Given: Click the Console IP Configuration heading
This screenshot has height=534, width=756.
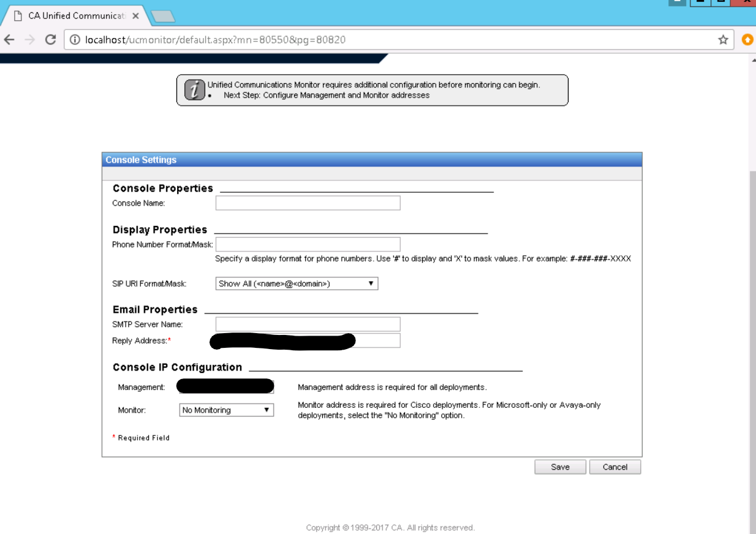Looking at the screenshot, I should click(178, 367).
